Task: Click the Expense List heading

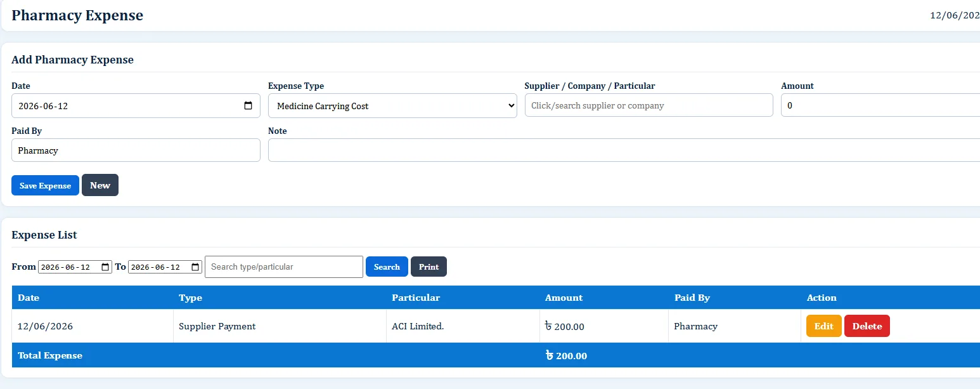Action: (44, 235)
